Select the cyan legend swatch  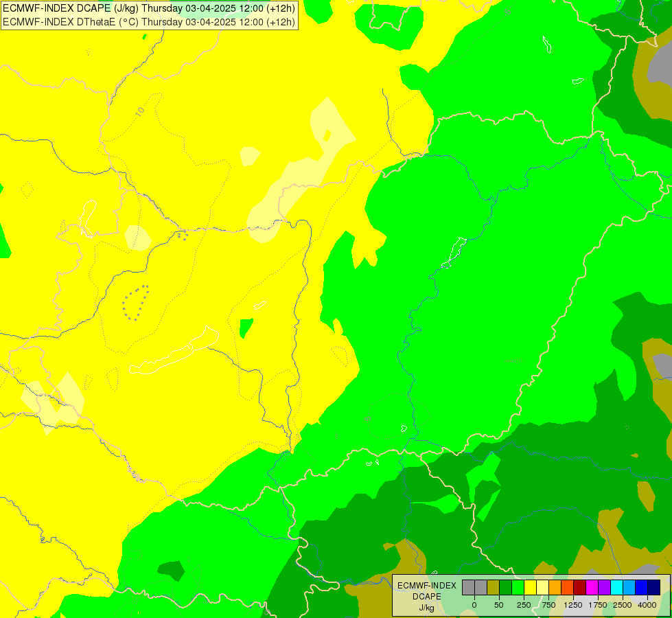pyautogui.click(x=617, y=588)
